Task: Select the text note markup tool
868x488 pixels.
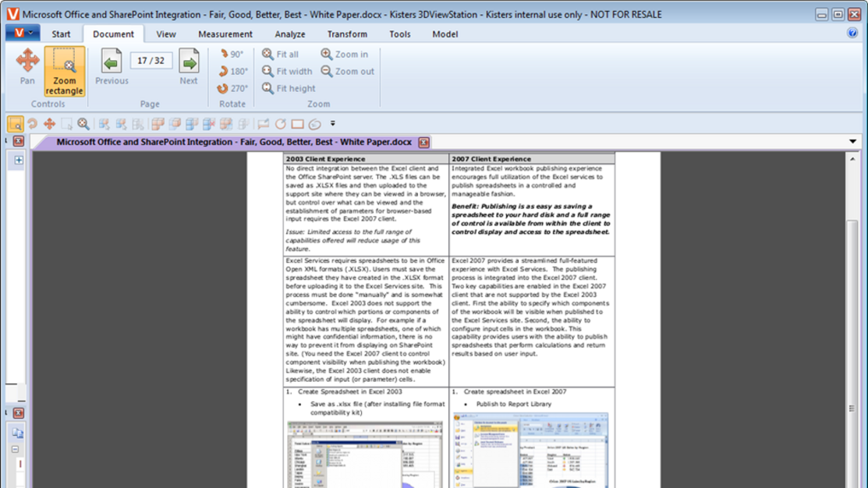Action: click(x=263, y=124)
